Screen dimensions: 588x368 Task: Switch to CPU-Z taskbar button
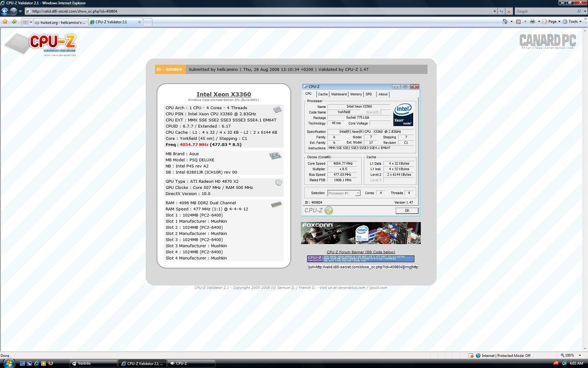191,364
